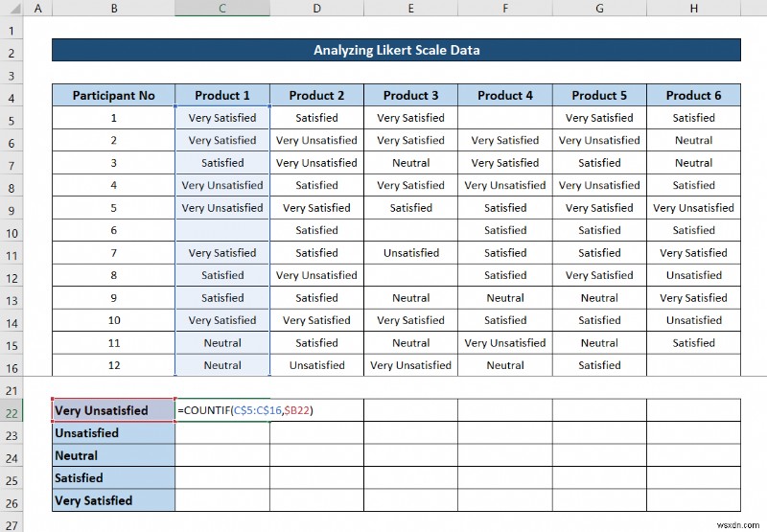767x532 pixels.
Task: Select column F header
Action: click(505, 9)
